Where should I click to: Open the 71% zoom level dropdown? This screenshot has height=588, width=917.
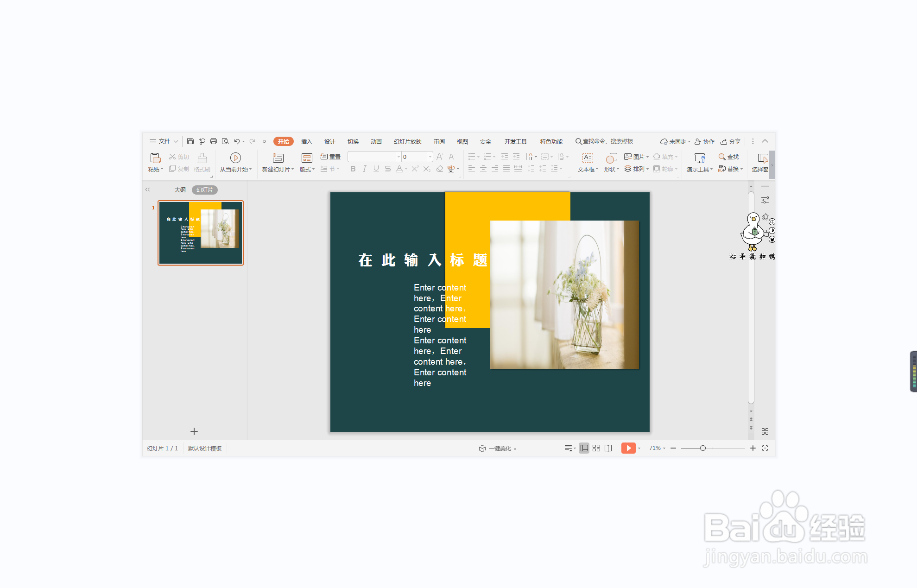[657, 448]
